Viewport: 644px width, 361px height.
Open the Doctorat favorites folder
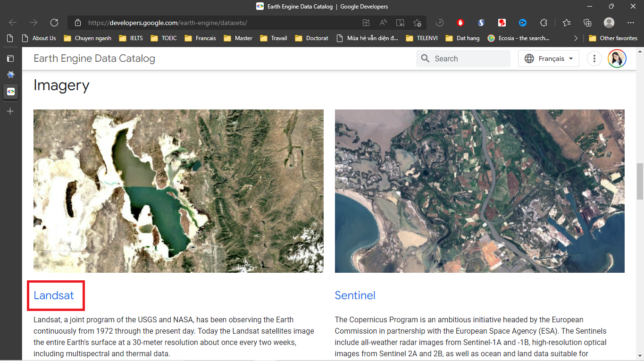point(311,38)
